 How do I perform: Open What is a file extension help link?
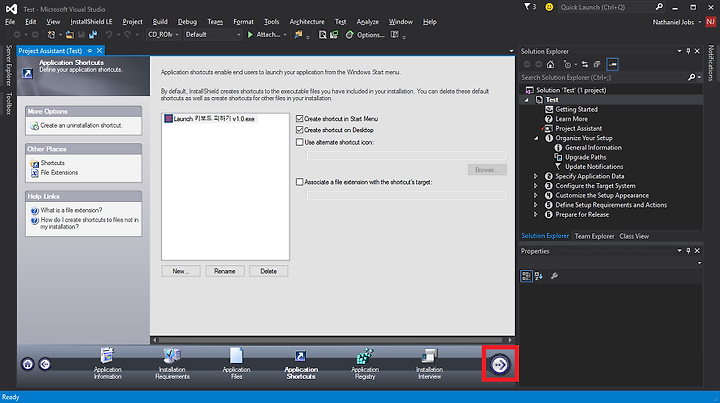coord(71,210)
